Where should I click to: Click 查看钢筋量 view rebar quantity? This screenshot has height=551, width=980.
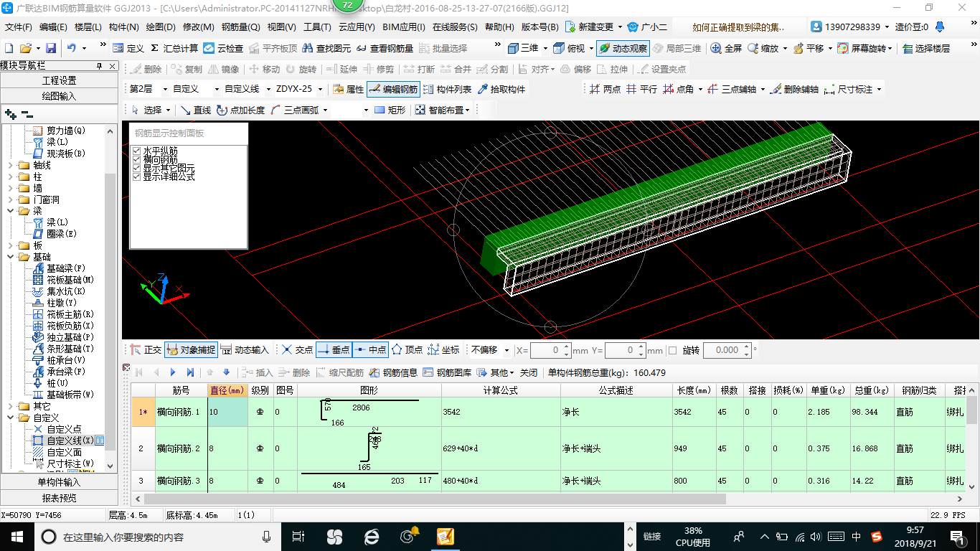(x=385, y=48)
